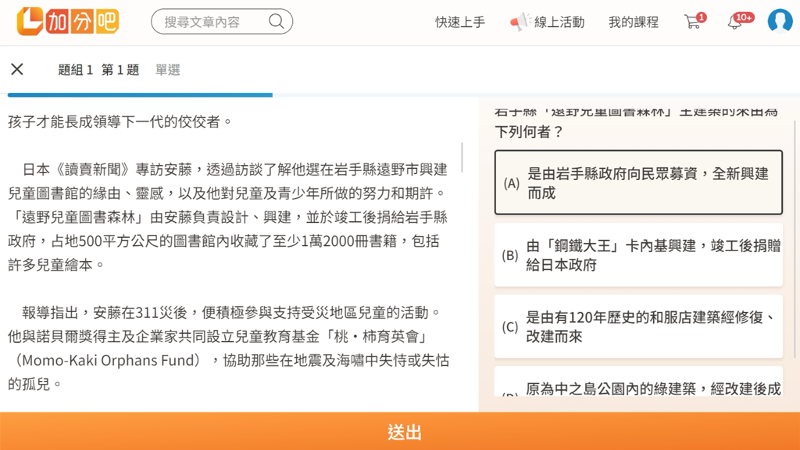The height and width of the screenshot is (450, 800).
Task: Go to 線上活動 menu item
Action: click(559, 22)
